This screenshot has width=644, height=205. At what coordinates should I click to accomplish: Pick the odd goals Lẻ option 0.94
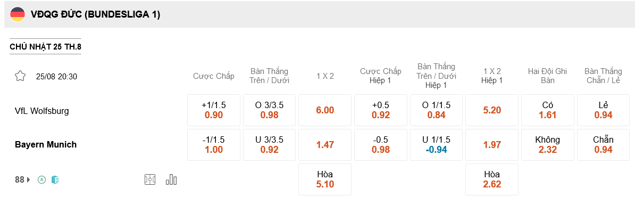[x=603, y=110]
